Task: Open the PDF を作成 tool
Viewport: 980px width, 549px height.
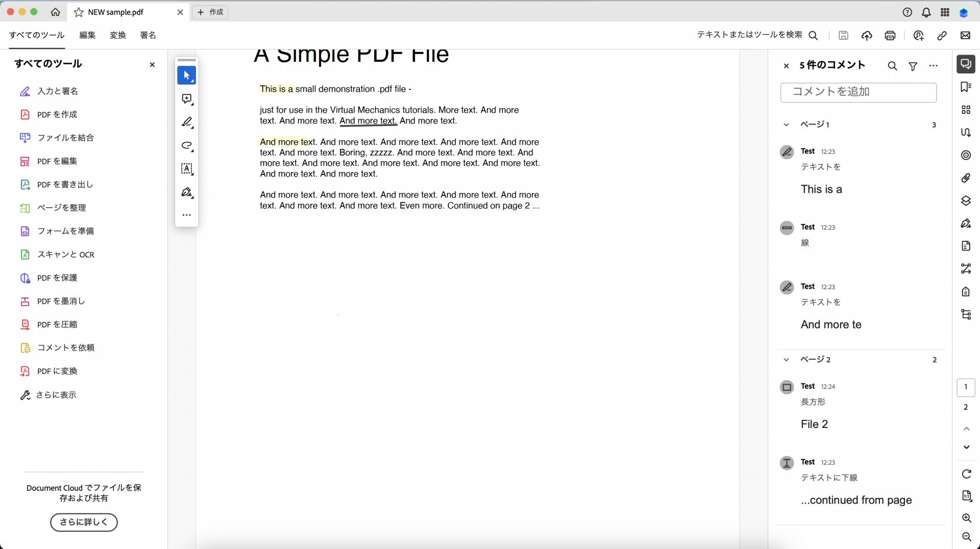Action: tap(48, 115)
